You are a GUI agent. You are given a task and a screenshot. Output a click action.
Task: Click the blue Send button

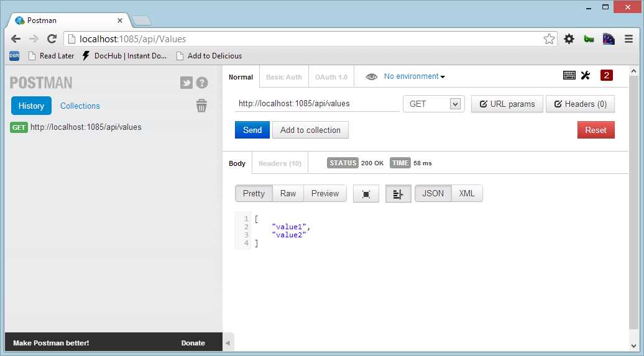pos(252,130)
